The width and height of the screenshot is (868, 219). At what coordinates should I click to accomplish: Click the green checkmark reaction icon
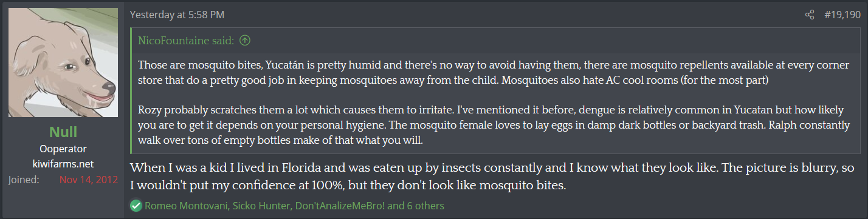[x=136, y=206]
